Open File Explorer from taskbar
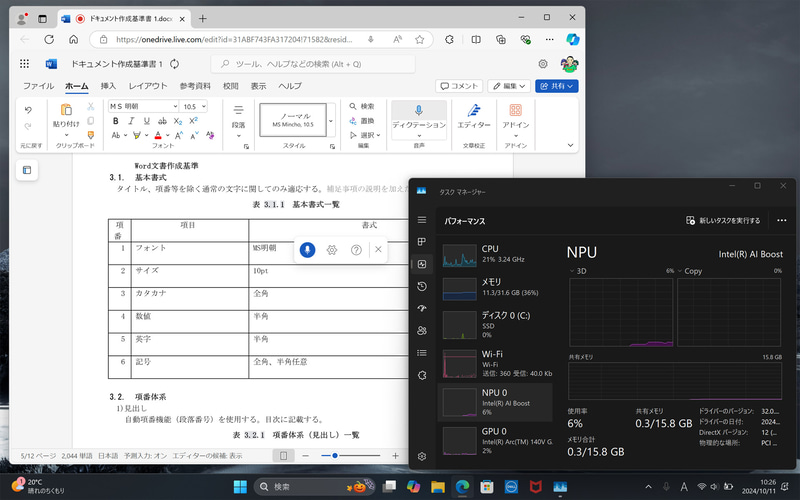The height and width of the screenshot is (500, 800). tap(438, 487)
